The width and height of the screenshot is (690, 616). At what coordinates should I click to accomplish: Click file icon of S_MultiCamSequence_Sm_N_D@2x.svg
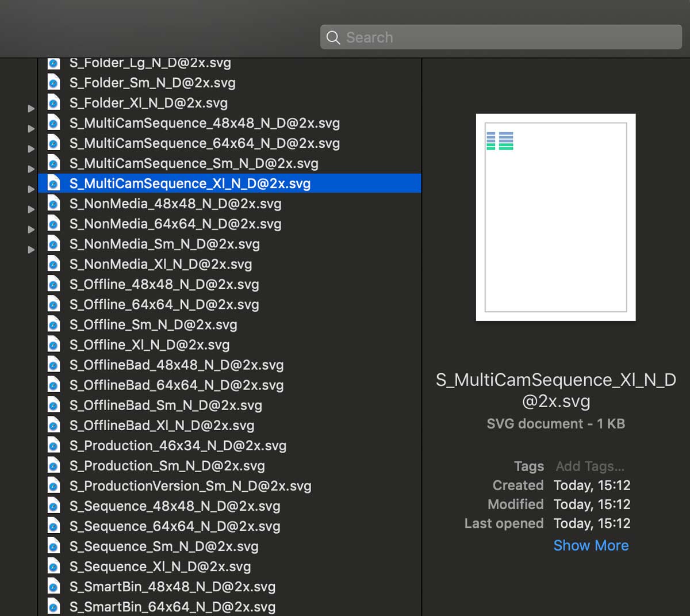click(x=53, y=163)
